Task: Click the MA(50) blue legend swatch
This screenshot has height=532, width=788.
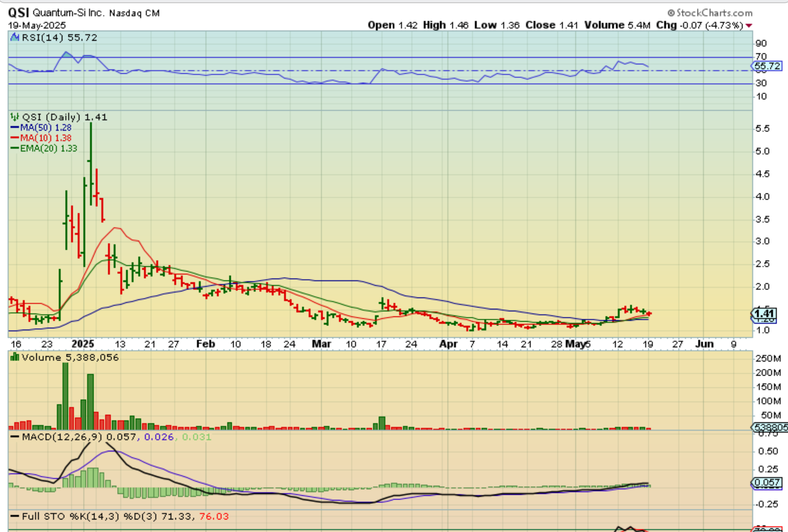Action: coord(15,127)
